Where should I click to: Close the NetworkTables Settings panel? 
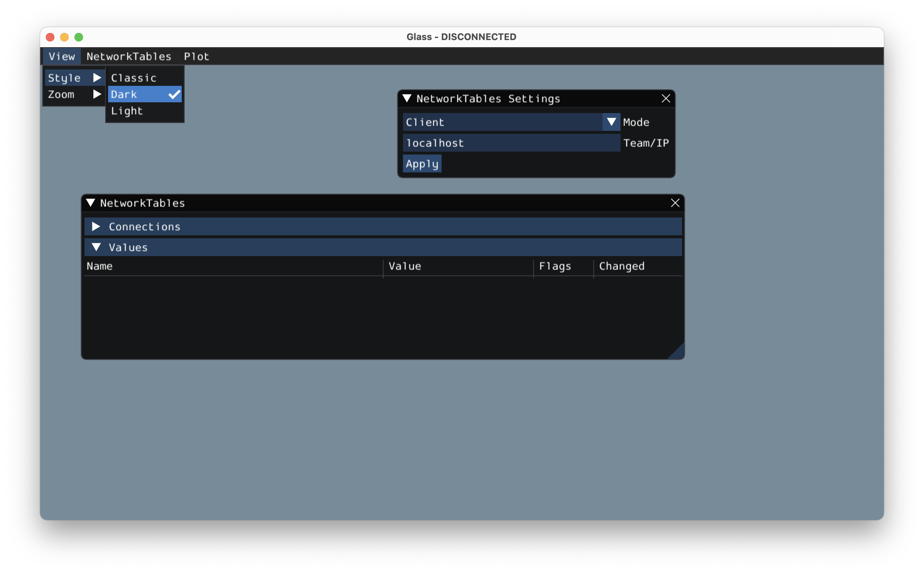click(665, 98)
